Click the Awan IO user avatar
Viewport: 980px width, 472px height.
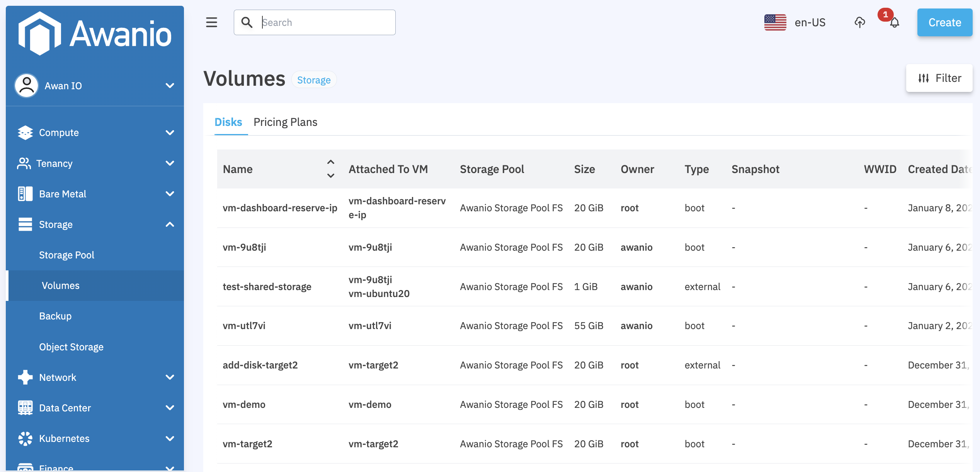[27, 85]
